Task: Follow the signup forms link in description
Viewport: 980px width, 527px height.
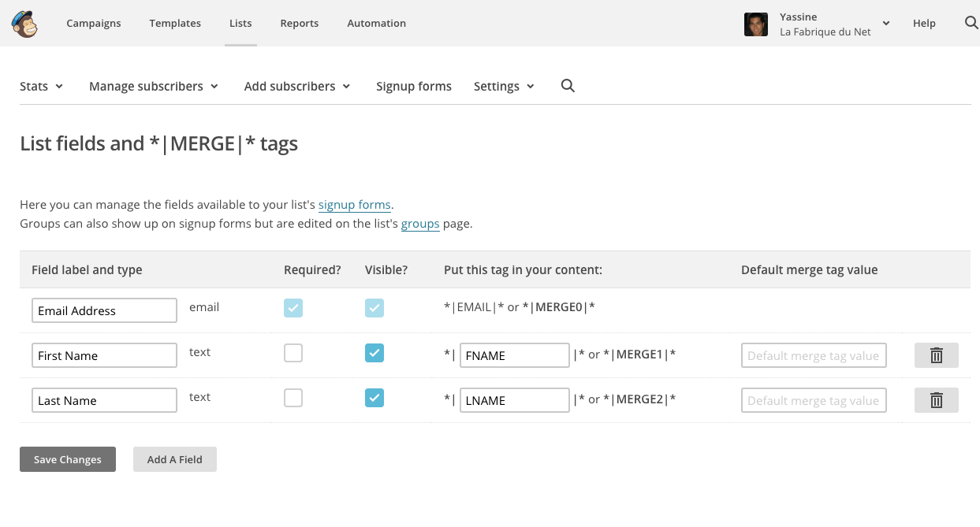Action: pyautogui.click(x=354, y=205)
